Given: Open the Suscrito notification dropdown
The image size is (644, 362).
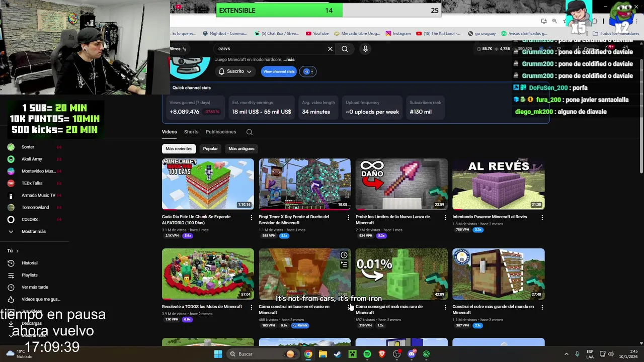Looking at the screenshot, I should point(235,71).
